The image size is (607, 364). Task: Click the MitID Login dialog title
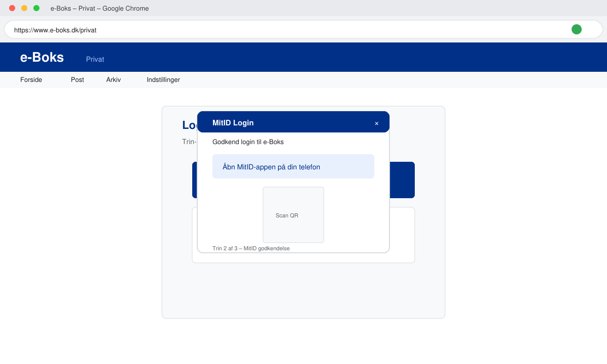pos(233,123)
